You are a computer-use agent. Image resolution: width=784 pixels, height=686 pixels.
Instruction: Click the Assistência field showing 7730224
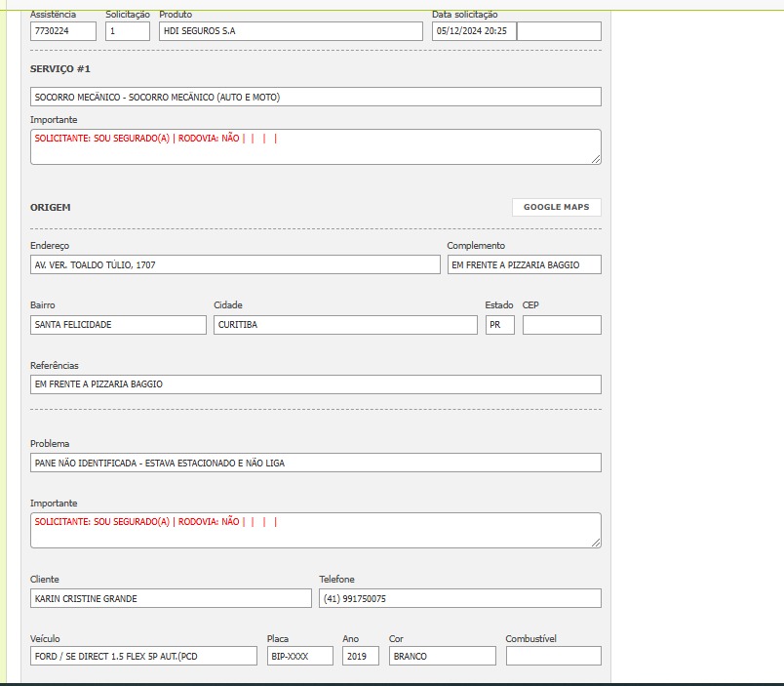pyautogui.click(x=63, y=31)
